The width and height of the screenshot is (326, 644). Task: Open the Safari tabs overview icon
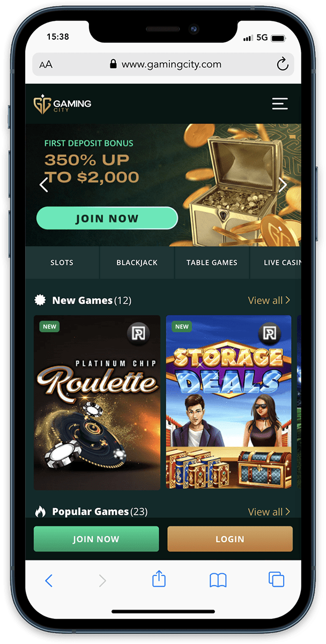(x=276, y=580)
